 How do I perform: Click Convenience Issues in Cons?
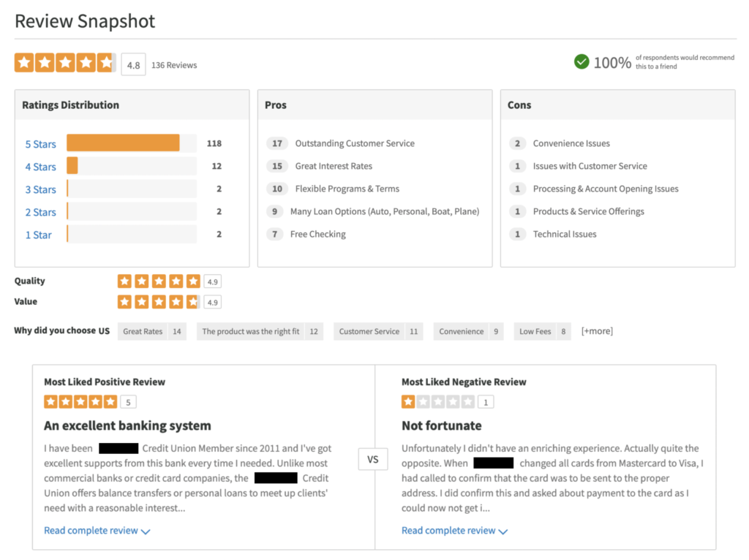tap(571, 143)
